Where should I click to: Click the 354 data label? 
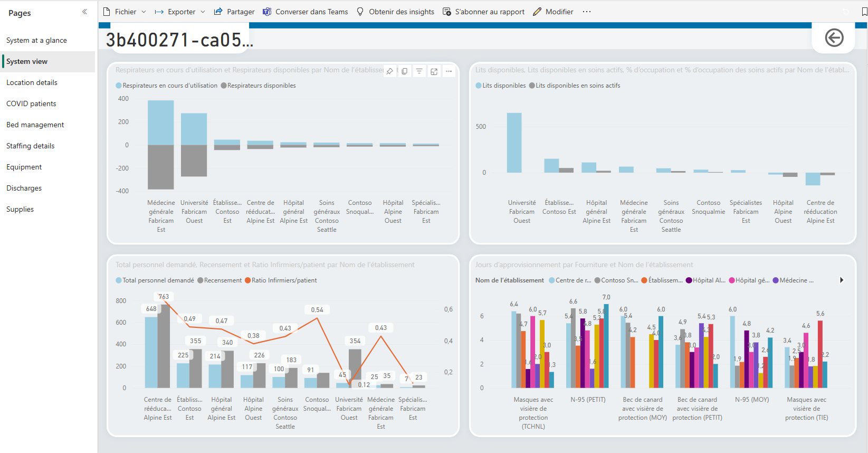pos(355,341)
